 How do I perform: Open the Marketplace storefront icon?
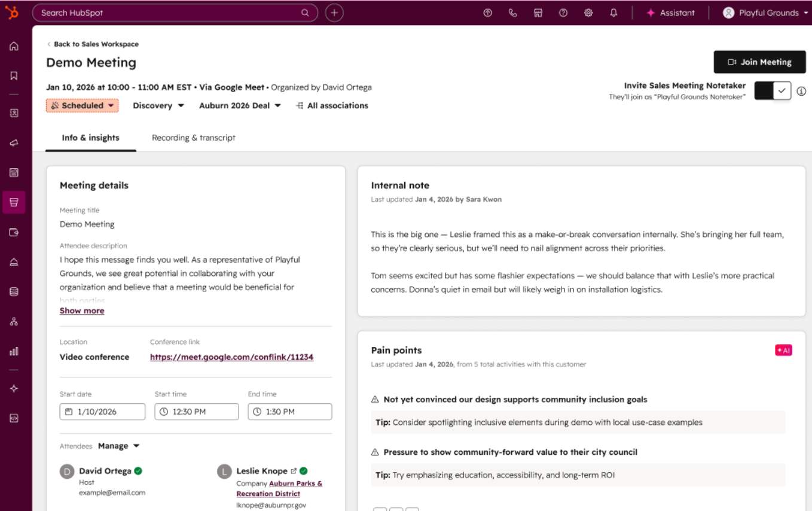(x=538, y=13)
